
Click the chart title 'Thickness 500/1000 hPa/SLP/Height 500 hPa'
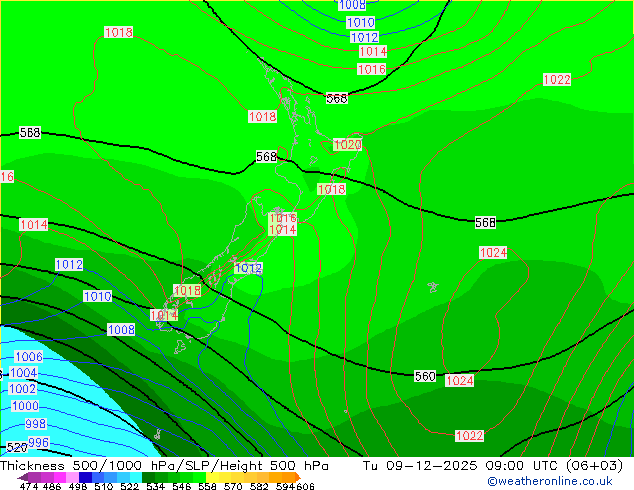pos(164,466)
